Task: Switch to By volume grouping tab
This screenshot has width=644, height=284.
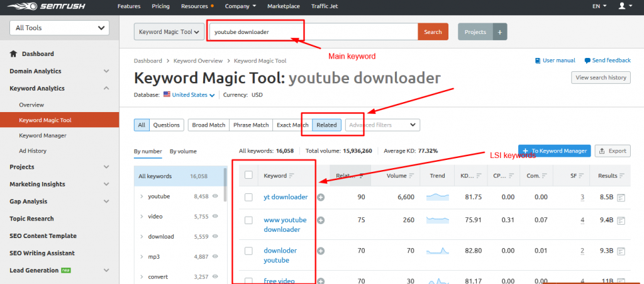Action: tap(183, 151)
